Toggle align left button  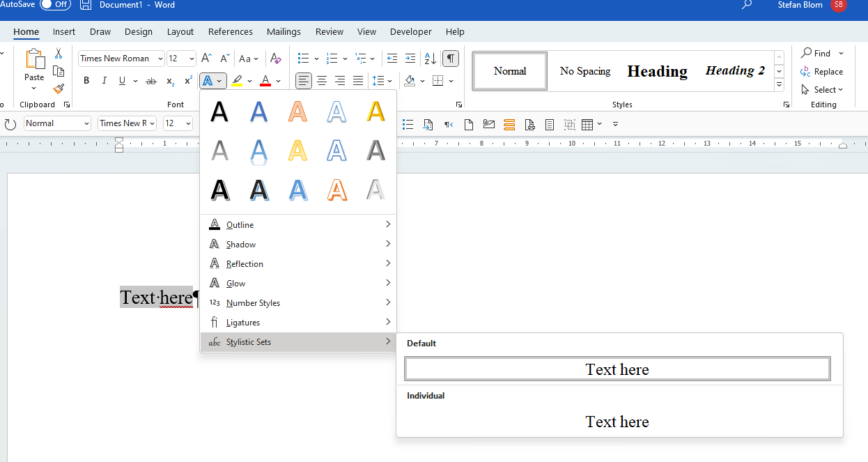(x=304, y=81)
